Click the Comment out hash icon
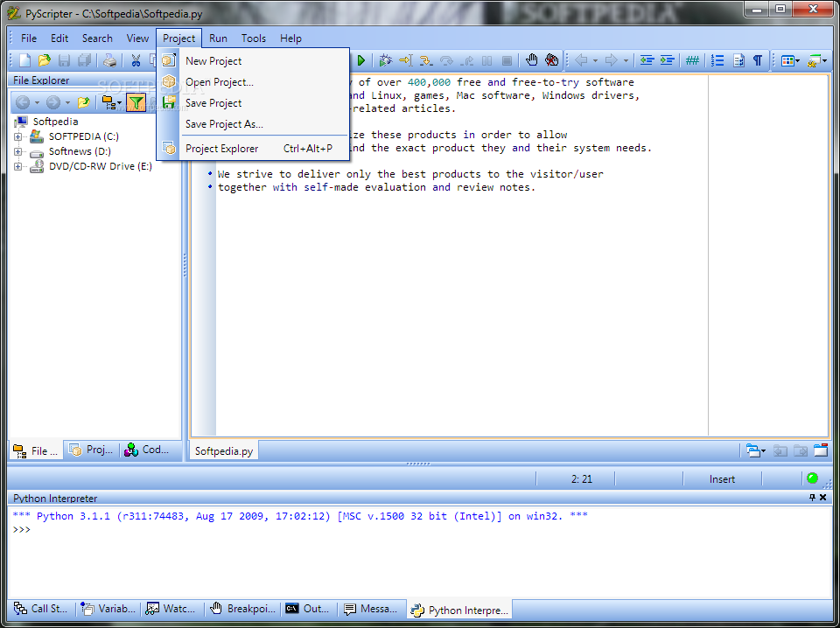840x628 pixels. (x=692, y=60)
